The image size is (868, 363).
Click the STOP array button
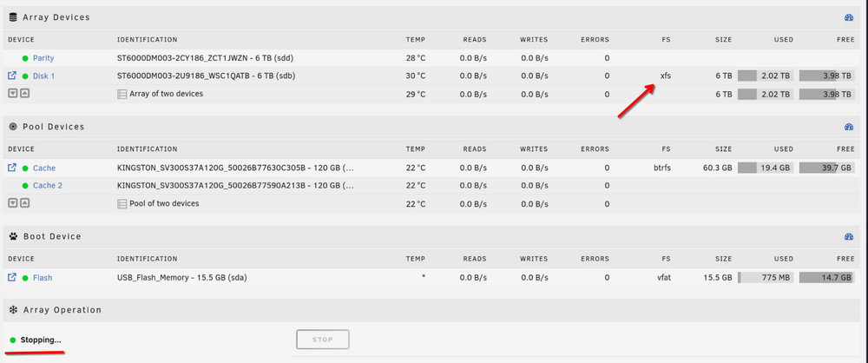[x=323, y=340]
